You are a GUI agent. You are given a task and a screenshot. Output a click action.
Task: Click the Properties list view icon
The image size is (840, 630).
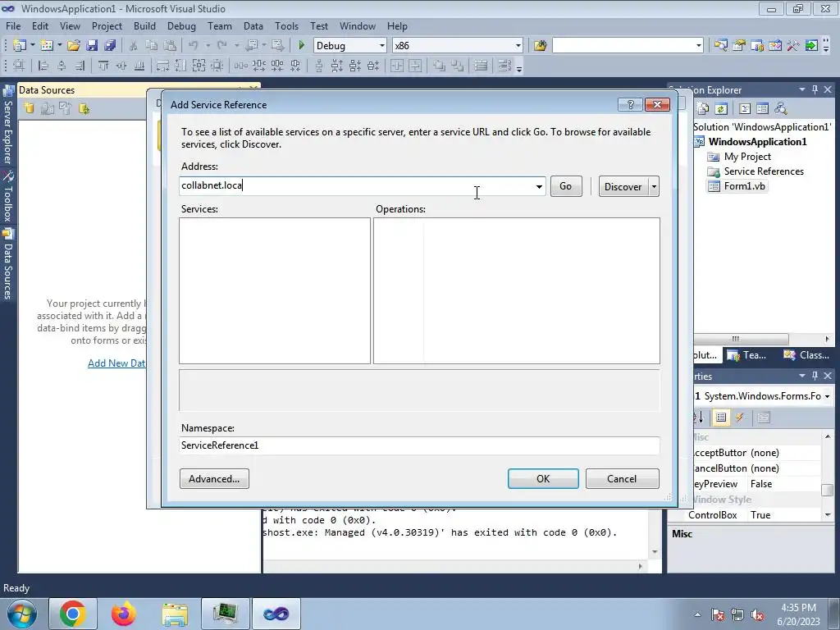pos(721,418)
